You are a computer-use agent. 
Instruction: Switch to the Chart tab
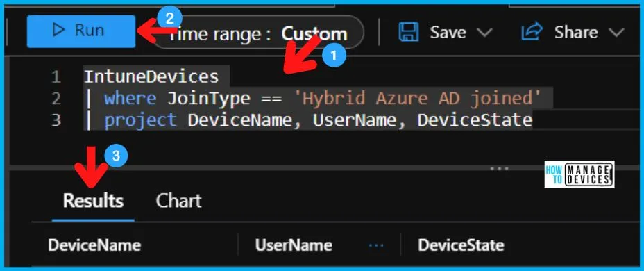pyautogui.click(x=178, y=201)
